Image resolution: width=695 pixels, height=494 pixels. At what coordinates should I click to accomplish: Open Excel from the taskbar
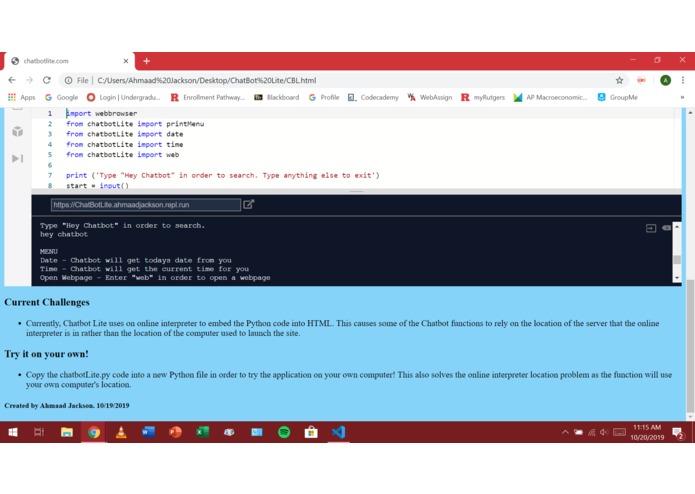click(203, 432)
